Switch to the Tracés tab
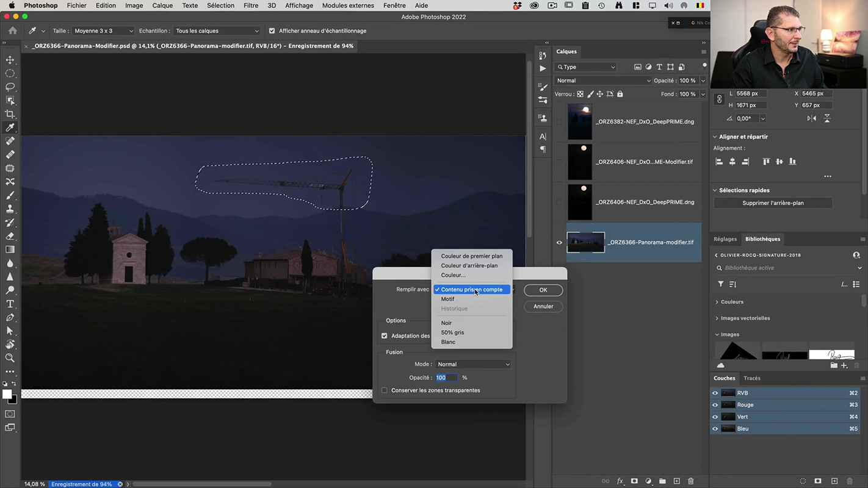Viewport: 868px width, 488px height. (752, 378)
